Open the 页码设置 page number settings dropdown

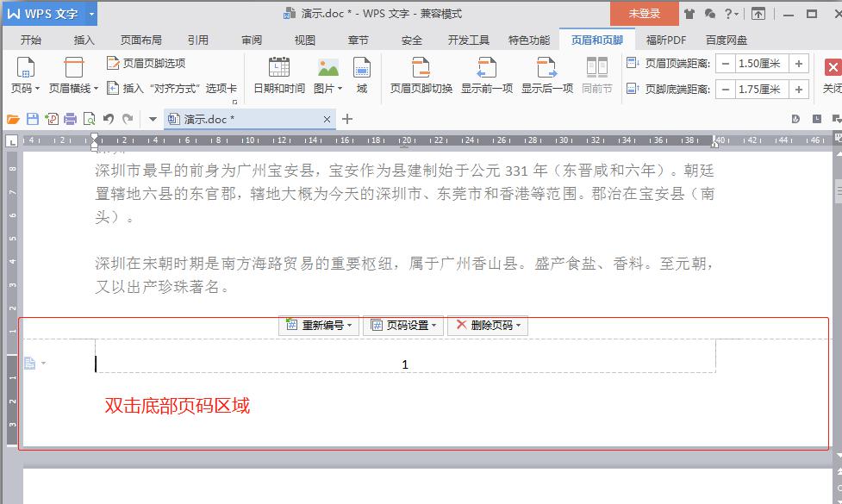click(x=403, y=326)
